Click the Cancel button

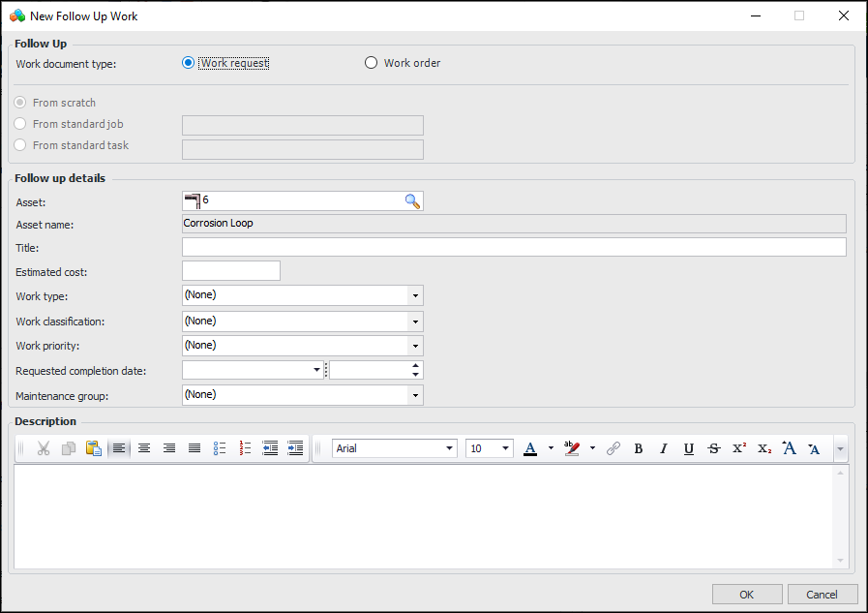pos(823,595)
